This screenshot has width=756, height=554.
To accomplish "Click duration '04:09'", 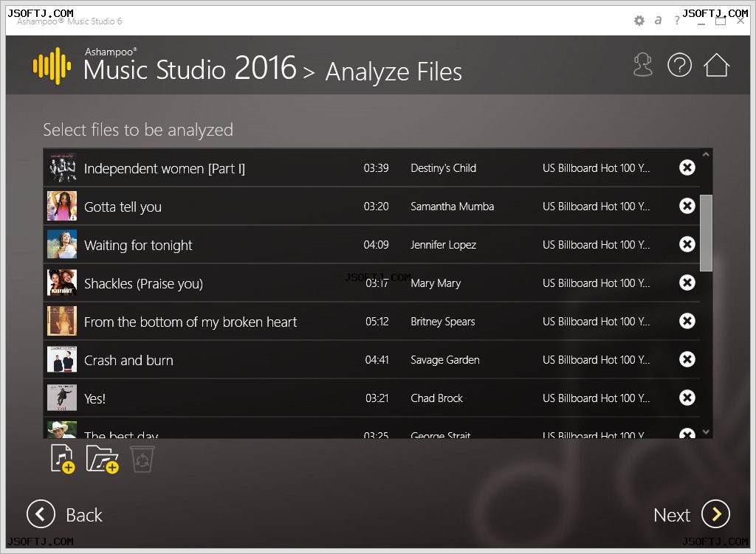I will (376, 245).
